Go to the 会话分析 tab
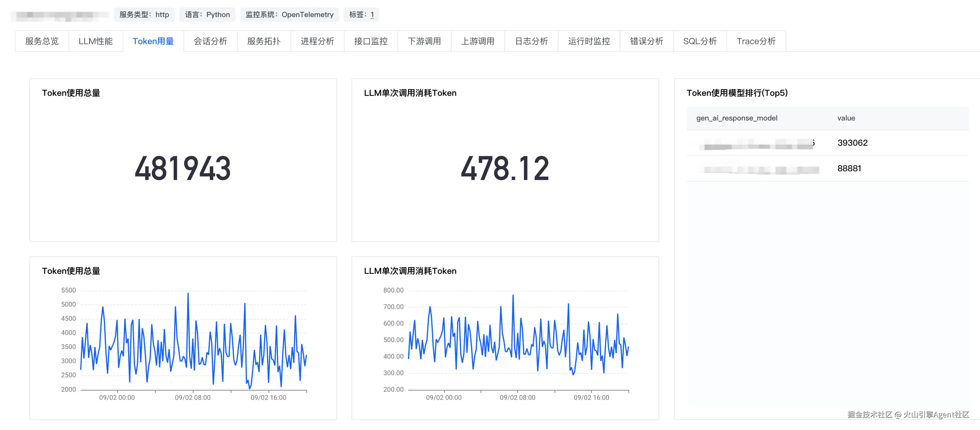Image resolution: width=980 pixels, height=430 pixels. coord(210,41)
